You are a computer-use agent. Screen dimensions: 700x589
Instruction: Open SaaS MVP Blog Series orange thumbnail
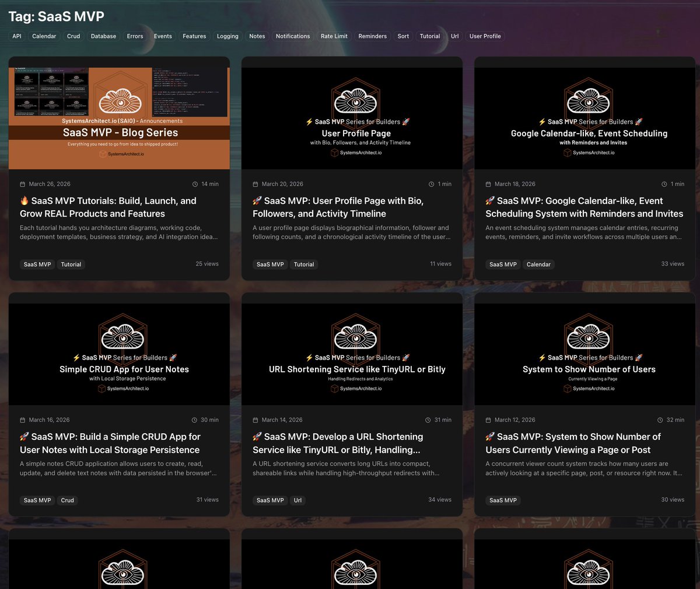[x=119, y=119]
